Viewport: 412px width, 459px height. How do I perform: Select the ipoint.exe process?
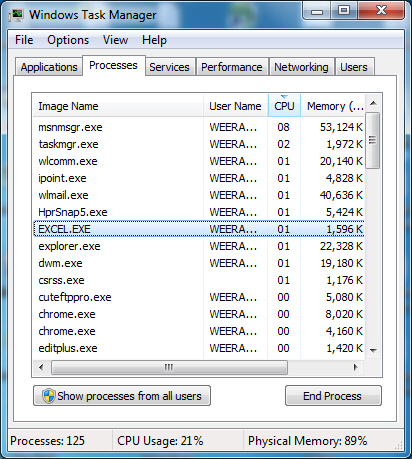point(199,178)
